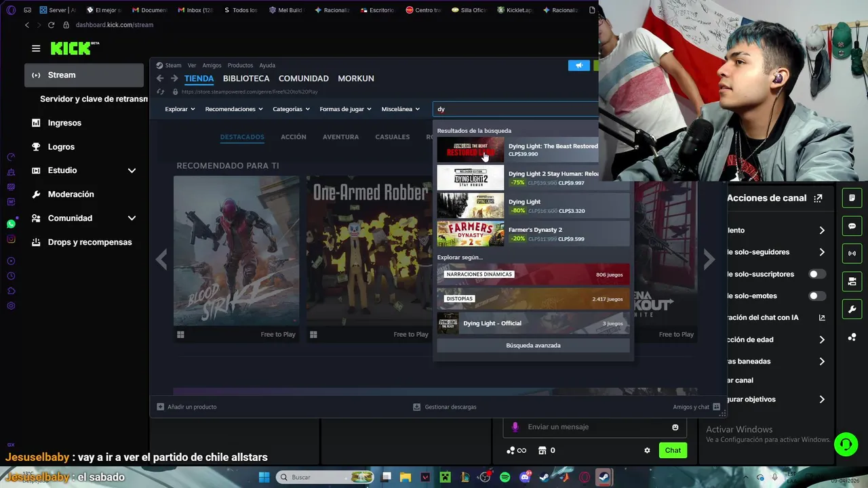Screen dimensions: 868x488
Task: Open the Recomendaciones dropdown
Action: tap(234, 109)
